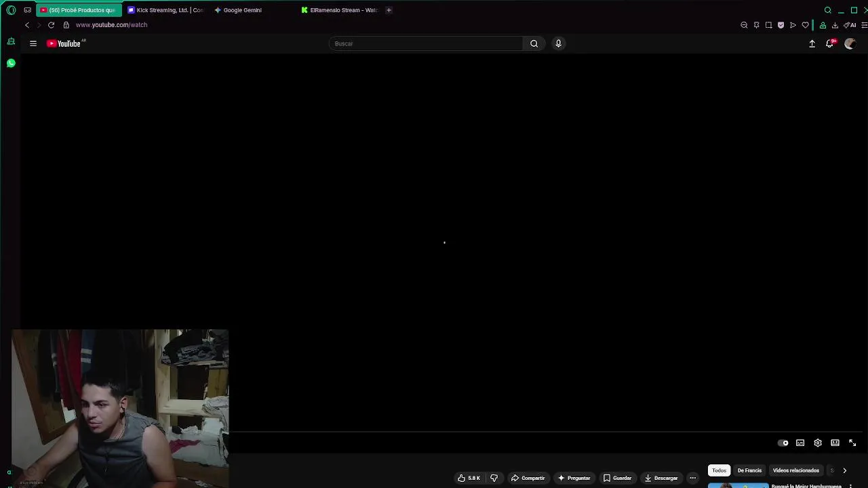Viewport: 868px width, 488px height.
Task: Click the Descargar button
Action: [x=661, y=478]
